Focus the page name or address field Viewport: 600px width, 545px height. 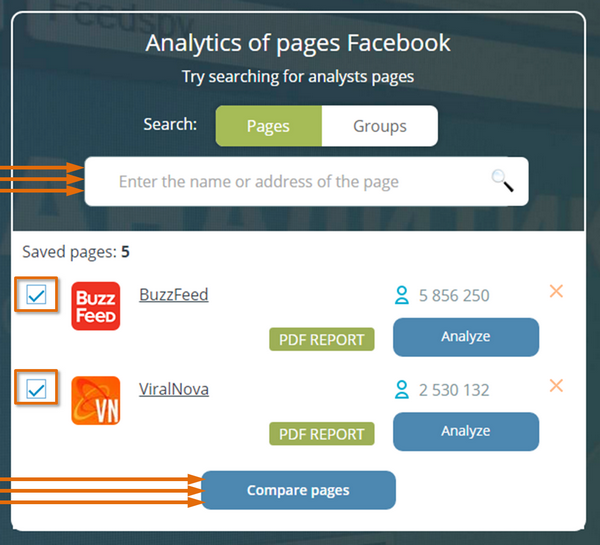(x=307, y=181)
